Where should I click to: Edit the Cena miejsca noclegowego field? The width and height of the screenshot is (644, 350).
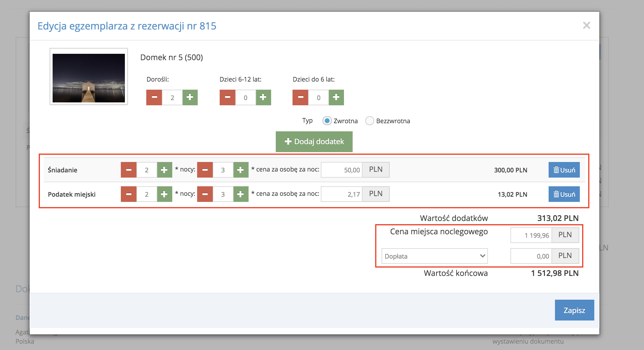coord(531,235)
